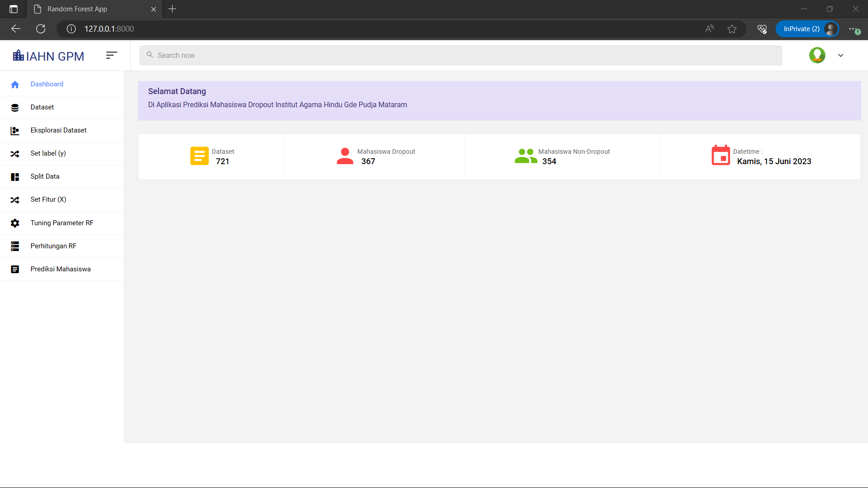The height and width of the screenshot is (488, 868).
Task: Go to Set Fitur (X) page
Action: (x=48, y=199)
